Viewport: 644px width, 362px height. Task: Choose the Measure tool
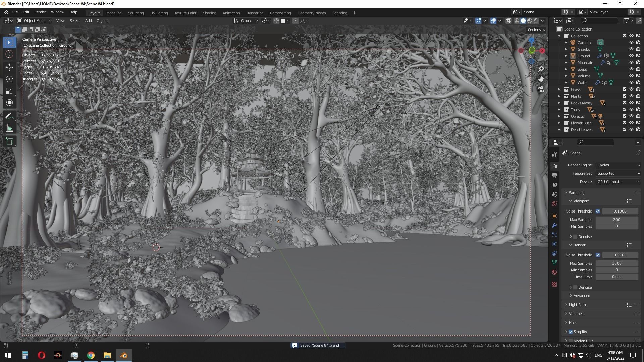[9, 129]
